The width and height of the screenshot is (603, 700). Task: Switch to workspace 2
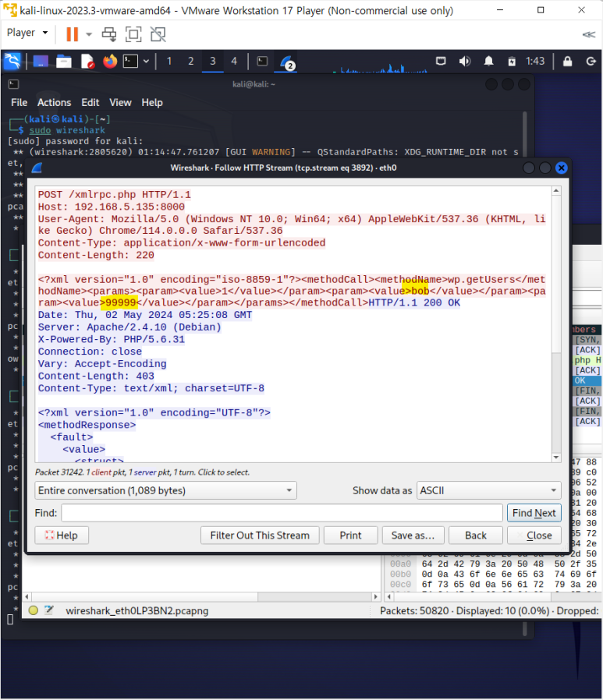tap(190, 61)
